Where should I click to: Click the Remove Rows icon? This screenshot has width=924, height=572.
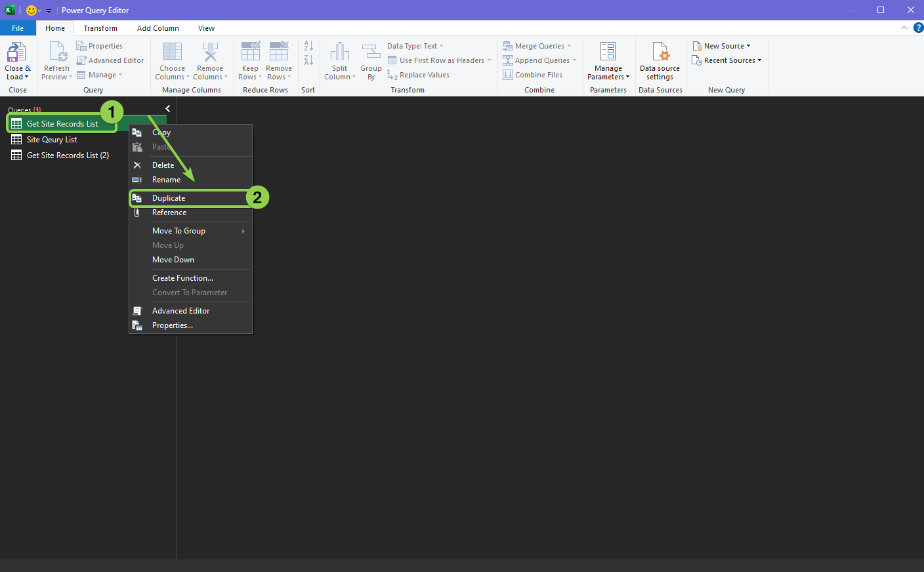coord(279,52)
